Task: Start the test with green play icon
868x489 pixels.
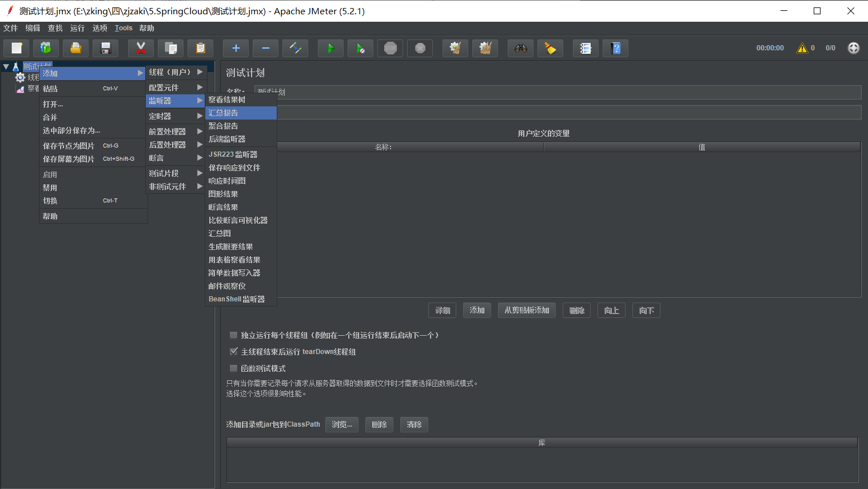Action: tap(331, 48)
